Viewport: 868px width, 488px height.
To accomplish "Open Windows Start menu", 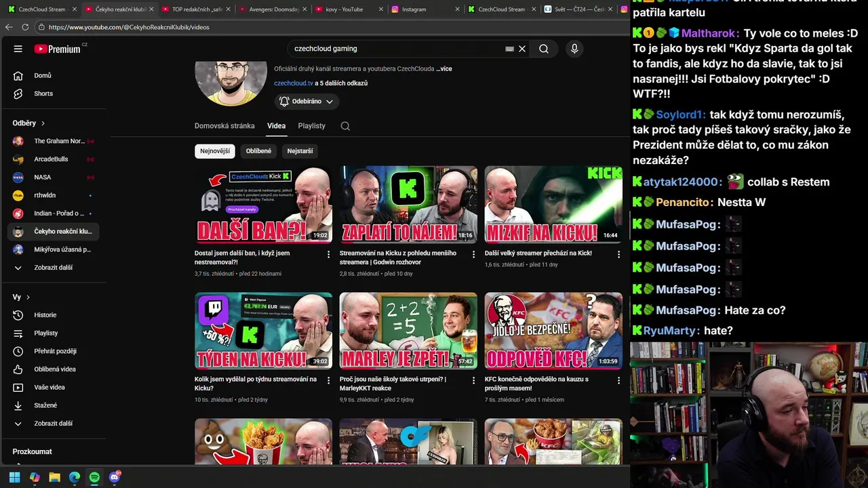I will point(14,477).
